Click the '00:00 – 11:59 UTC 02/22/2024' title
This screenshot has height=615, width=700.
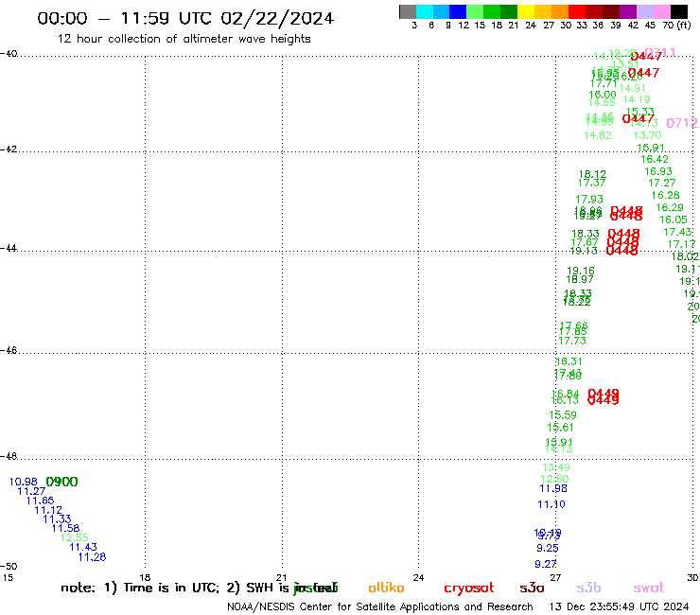coord(185,18)
